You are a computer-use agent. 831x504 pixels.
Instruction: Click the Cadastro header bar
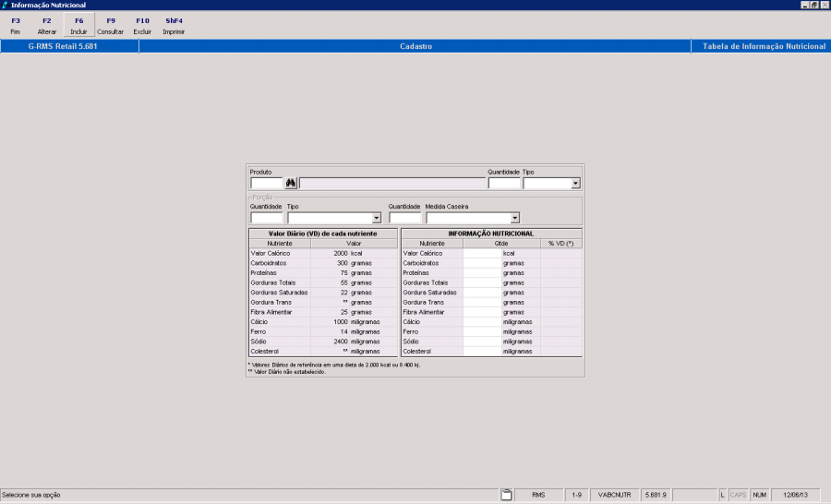415,46
